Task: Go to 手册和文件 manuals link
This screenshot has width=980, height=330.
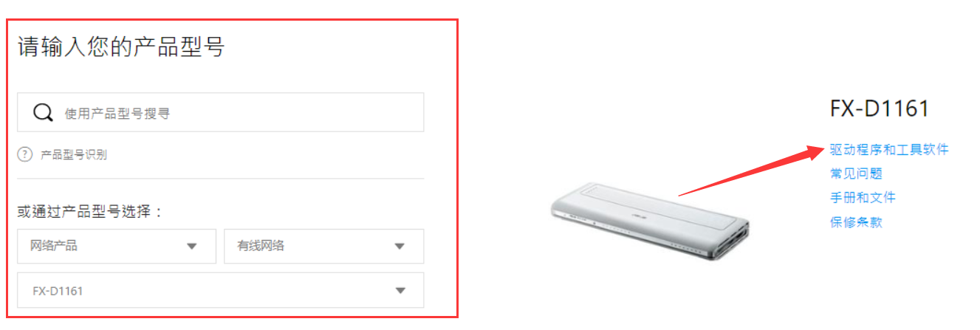Action: 863,198
